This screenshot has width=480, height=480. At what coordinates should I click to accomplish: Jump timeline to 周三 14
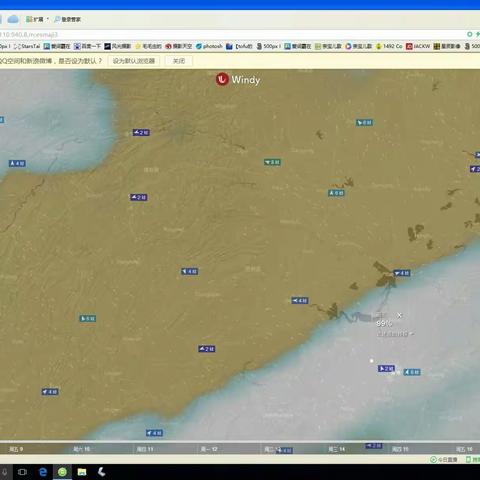pyautogui.click(x=337, y=449)
